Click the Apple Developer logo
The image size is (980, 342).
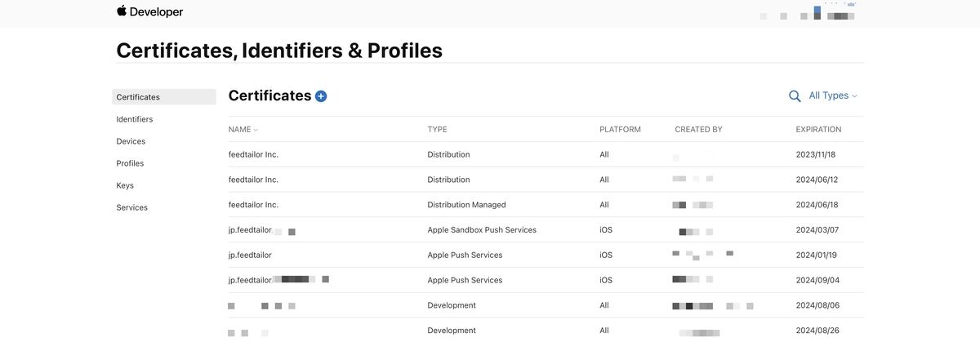149,12
